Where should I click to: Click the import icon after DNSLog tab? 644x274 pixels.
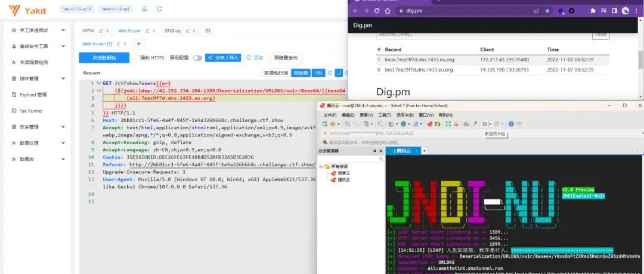[208, 30]
